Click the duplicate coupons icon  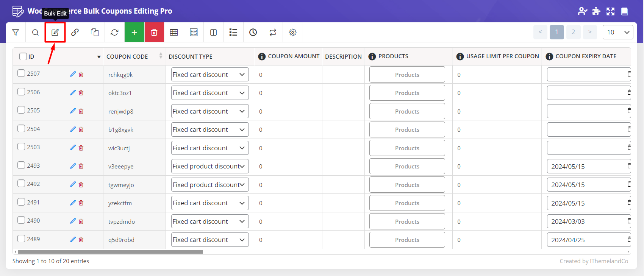point(95,33)
